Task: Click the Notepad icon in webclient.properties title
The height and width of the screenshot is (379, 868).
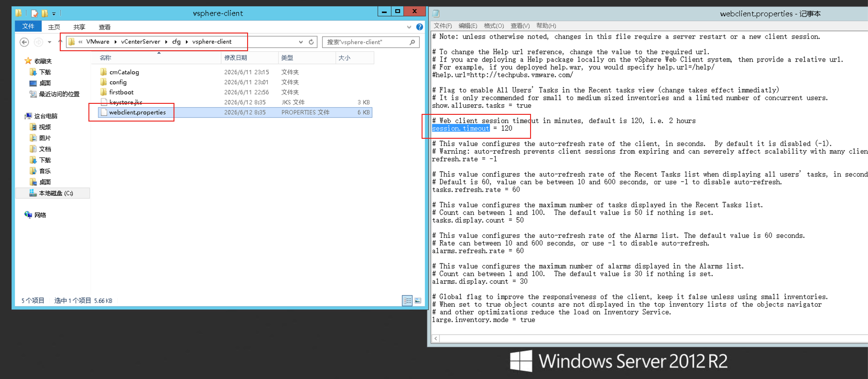Action: (x=436, y=14)
